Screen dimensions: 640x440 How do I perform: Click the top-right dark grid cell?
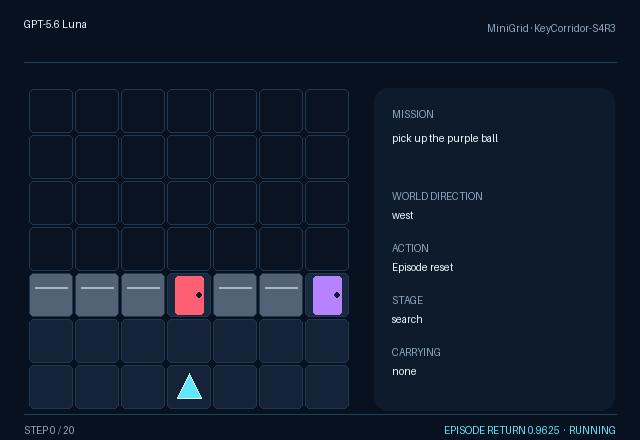(327, 111)
